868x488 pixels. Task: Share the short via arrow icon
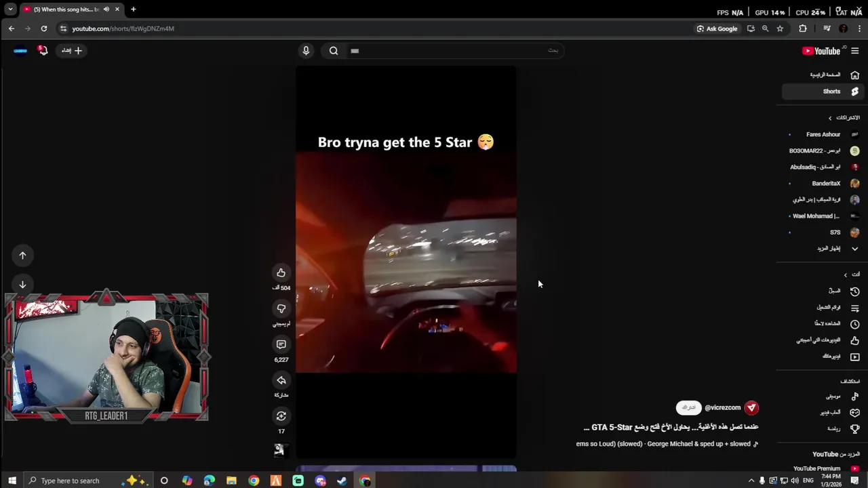click(x=281, y=380)
